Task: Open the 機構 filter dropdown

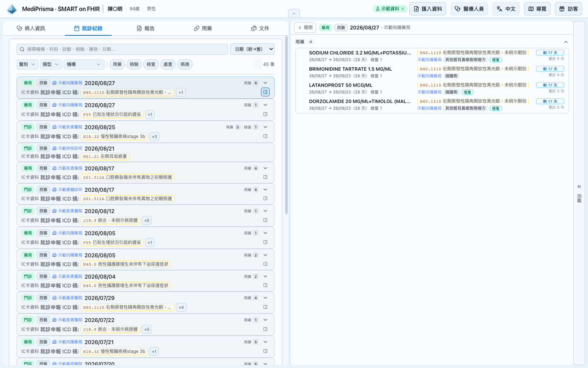Action: pyautogui.click(x=84, y=64)
